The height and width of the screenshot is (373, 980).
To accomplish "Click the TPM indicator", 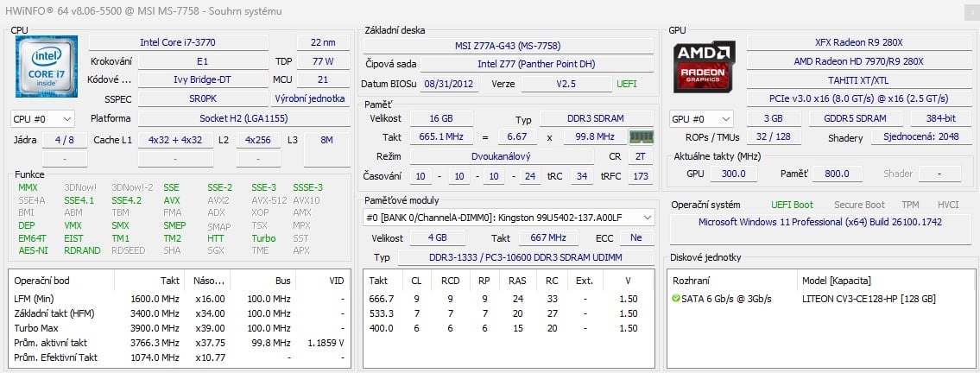I will (x=910, y=205).
